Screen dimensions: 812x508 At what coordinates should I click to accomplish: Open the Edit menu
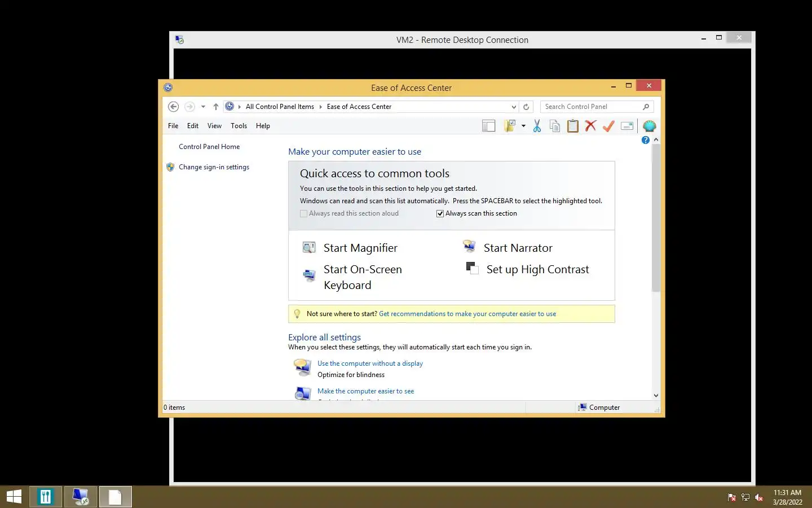point(193,126)
